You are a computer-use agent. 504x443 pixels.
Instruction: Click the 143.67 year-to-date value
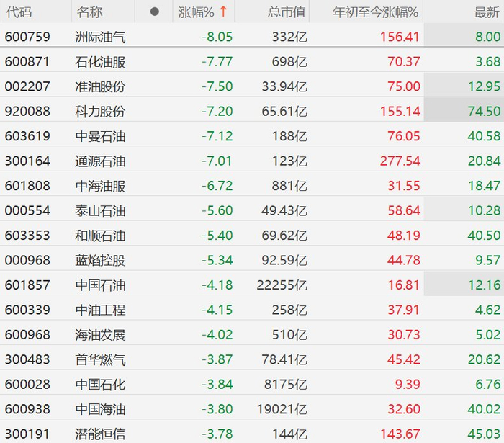point(400,434)
